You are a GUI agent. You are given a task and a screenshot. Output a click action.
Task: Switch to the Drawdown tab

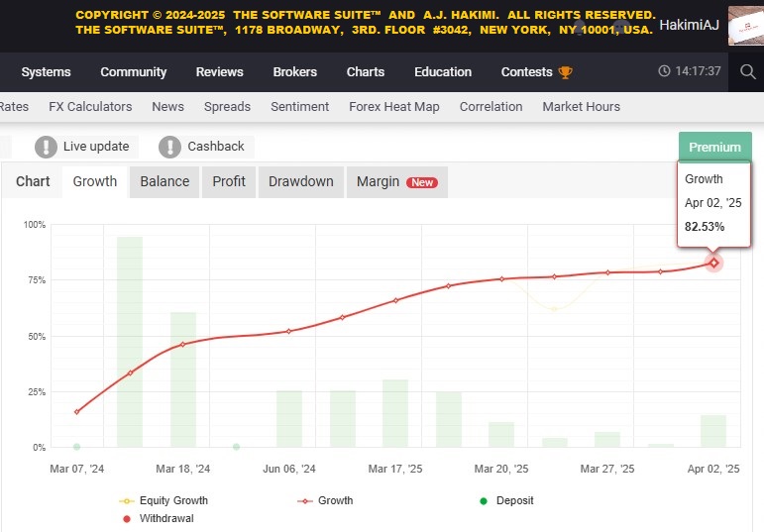coord(300,181)
